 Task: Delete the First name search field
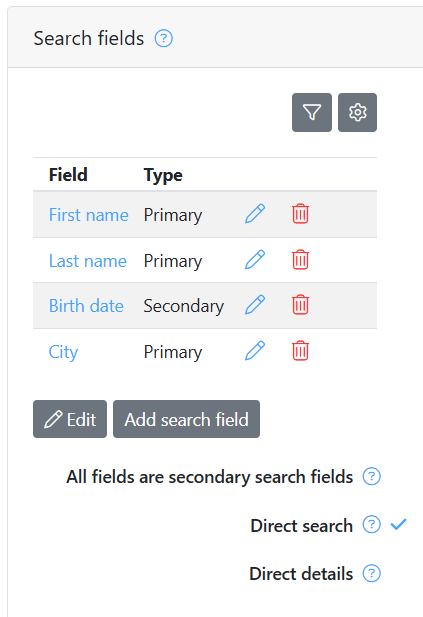pos(300,214)
